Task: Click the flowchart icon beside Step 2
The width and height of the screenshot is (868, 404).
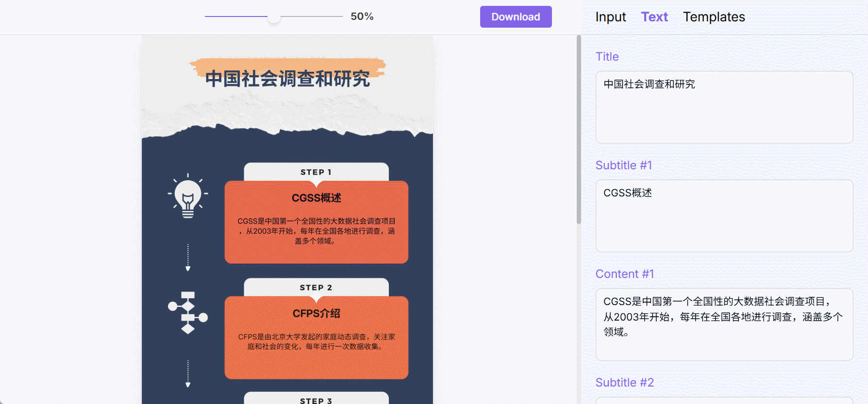Action: click(x=188, y=312)
